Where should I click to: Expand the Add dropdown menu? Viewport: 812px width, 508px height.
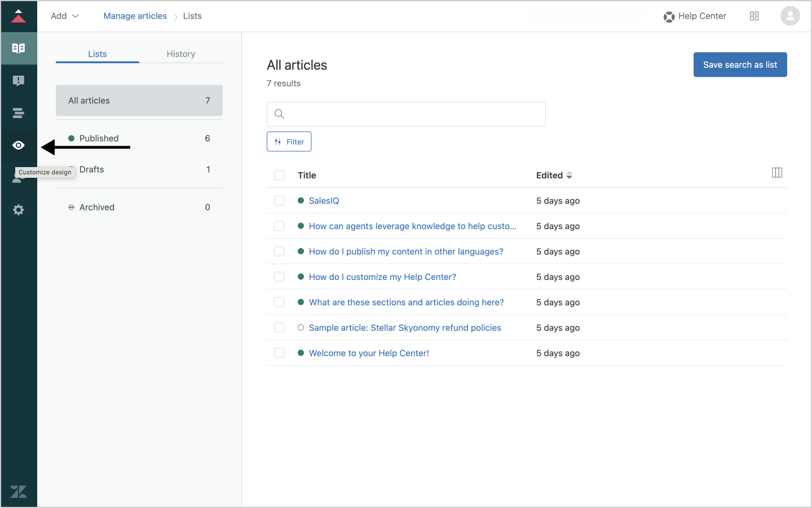(64, 16)
